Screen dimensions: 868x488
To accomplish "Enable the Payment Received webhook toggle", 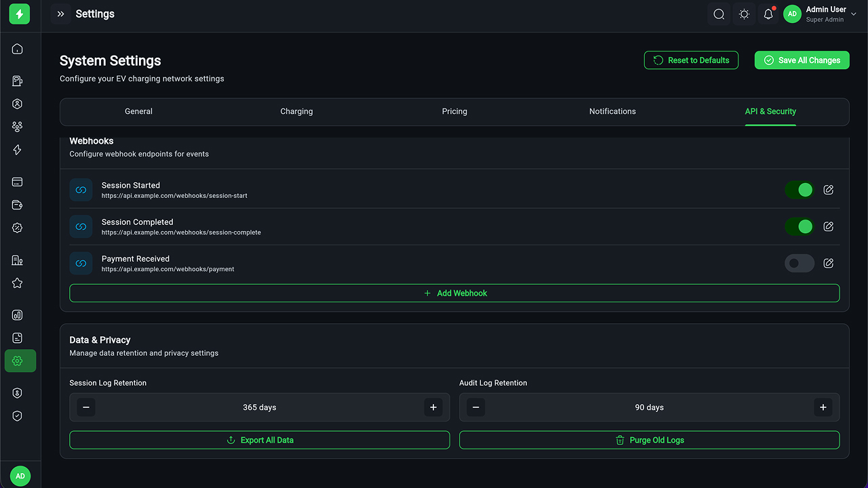I will tap(800, 263).
